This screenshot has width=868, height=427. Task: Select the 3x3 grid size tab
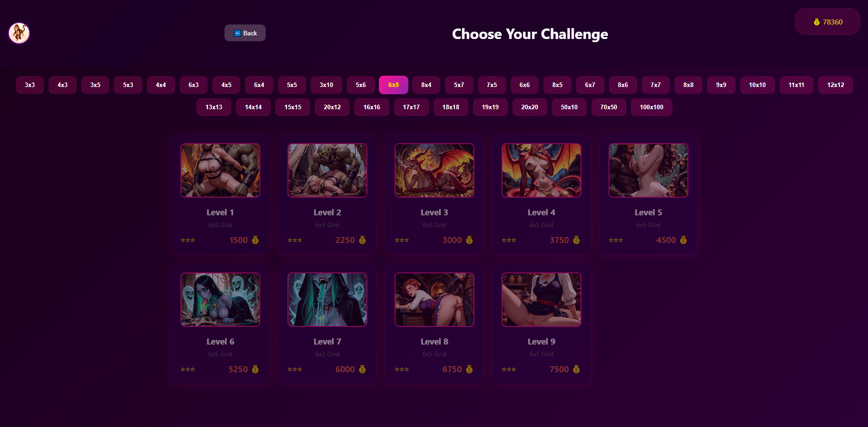pos(30,85)
